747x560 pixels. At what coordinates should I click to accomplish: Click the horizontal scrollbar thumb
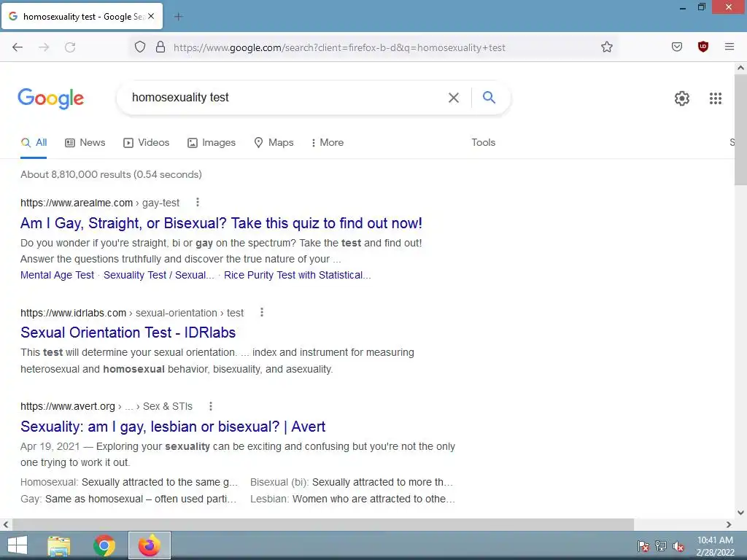(x=323, y=524)
